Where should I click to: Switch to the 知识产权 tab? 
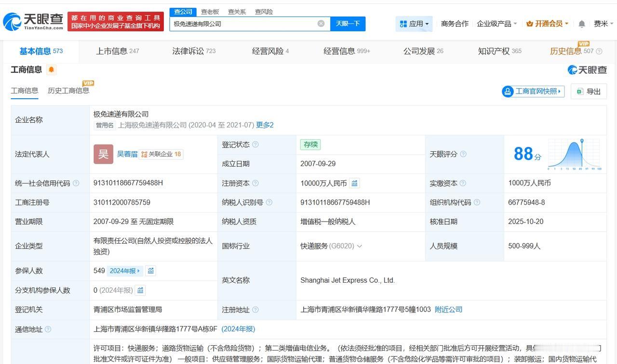(499, 51)
